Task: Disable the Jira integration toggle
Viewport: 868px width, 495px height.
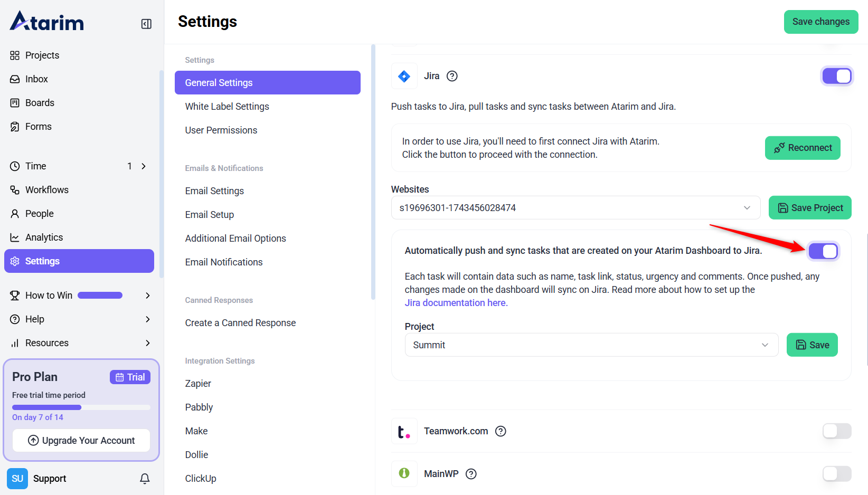Action: (x=836, y=76)
